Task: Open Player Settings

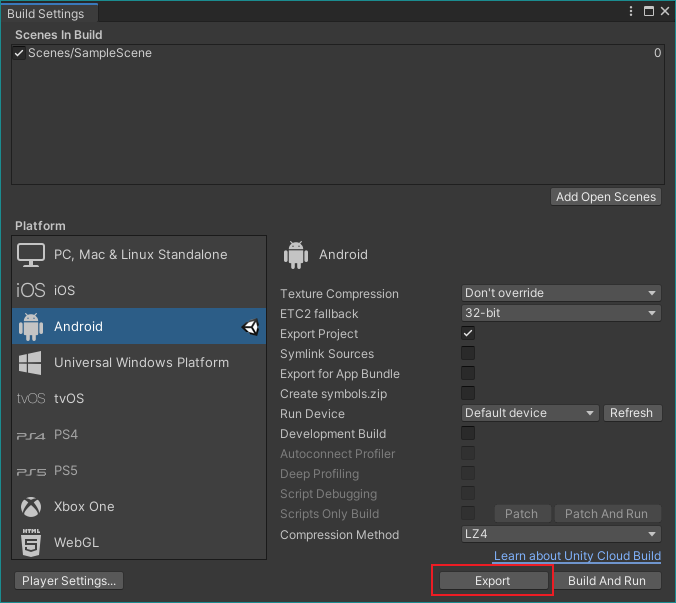Action: [69, 581]
